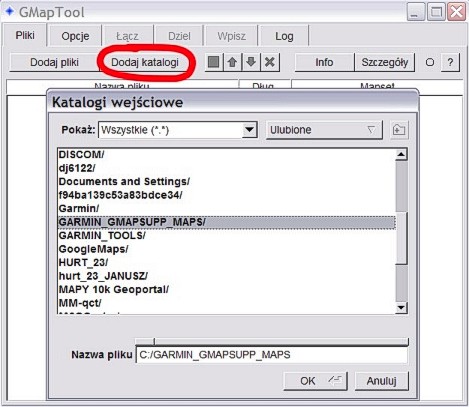The width and height of the screenshot is (469, 407).
Task: Cancel the dialog with Anuluj
Action: coord(382,381)
